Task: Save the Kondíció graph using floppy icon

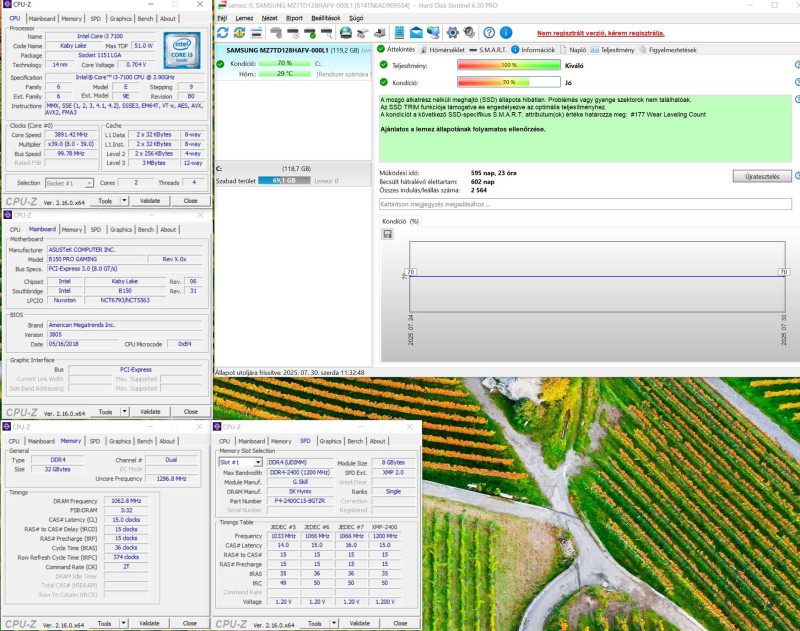Action: pos(387,233)
